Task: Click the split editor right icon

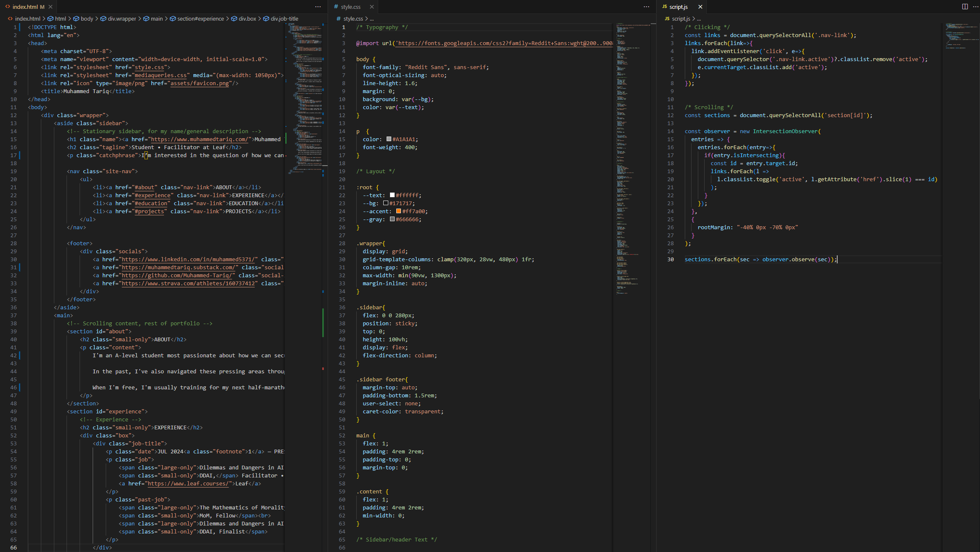Action: tap(965, 7)
